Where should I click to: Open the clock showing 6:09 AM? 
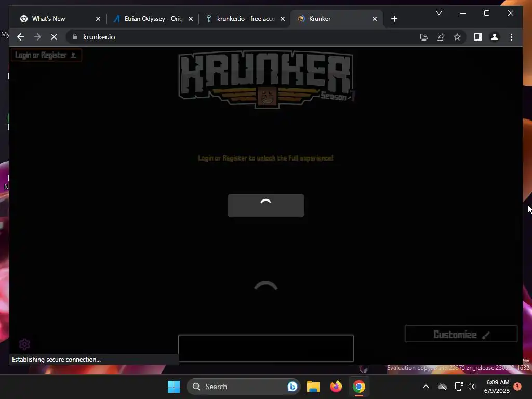pyautogui.click(x=497, y=387)
